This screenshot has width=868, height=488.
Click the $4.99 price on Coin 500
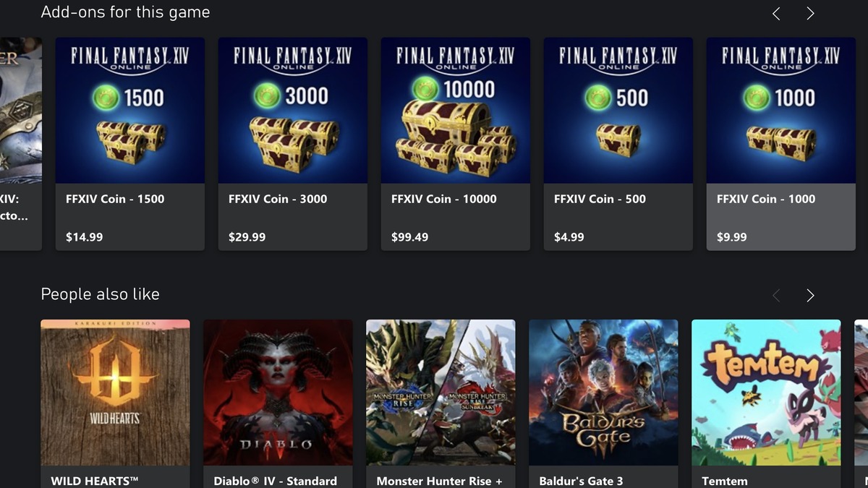569,237
